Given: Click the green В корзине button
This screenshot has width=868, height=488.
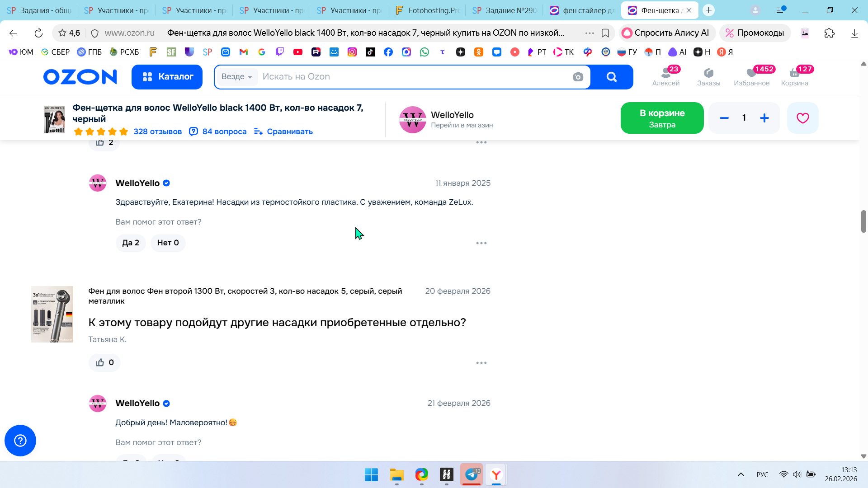Looking at the screenshot, I should (x=662, y=118).
